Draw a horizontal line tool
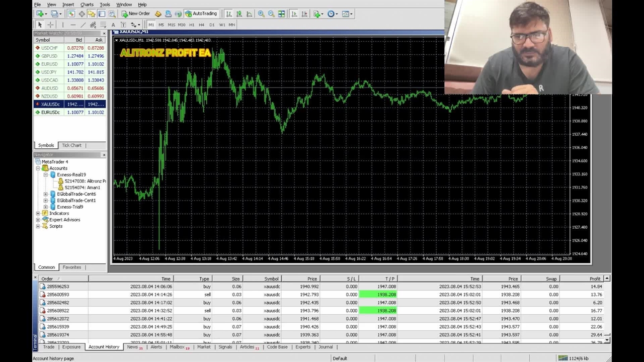Image resolution: width=644 pixels, height=362 pixels. pos(73,25)
